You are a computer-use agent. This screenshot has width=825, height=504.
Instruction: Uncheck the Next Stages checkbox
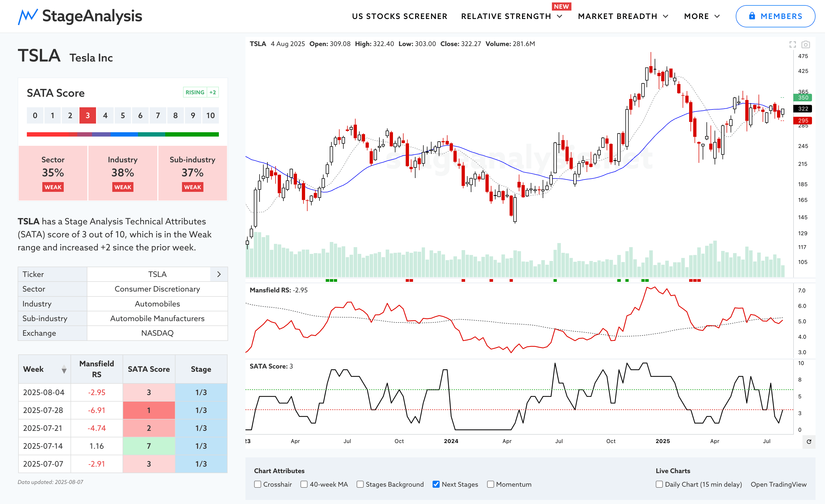tap(436, 484)
